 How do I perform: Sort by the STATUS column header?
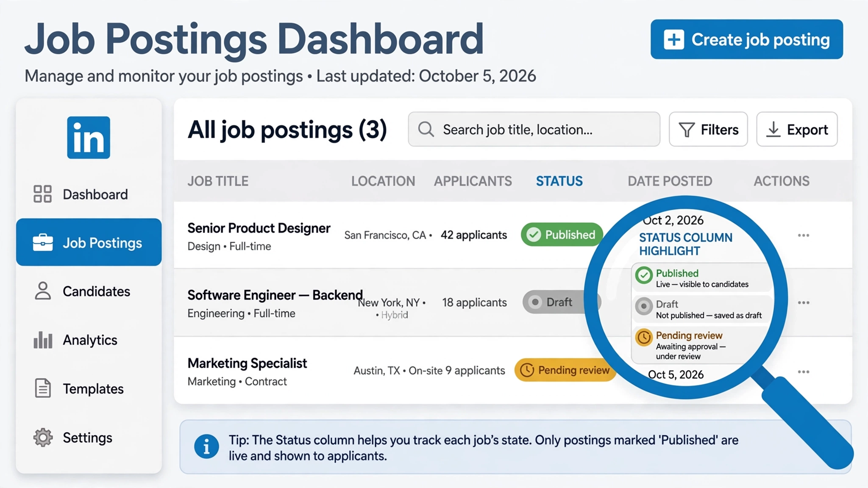coord(559,181)
